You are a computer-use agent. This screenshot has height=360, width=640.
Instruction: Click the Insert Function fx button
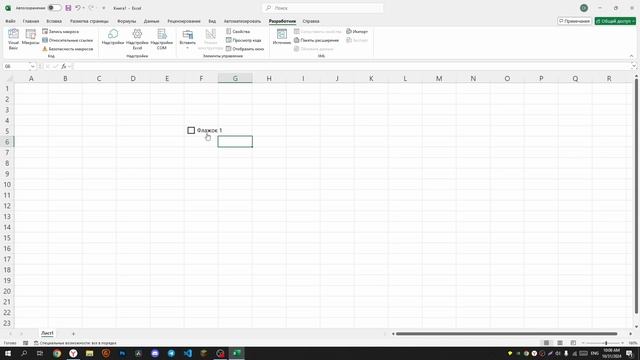coord(64,66)
